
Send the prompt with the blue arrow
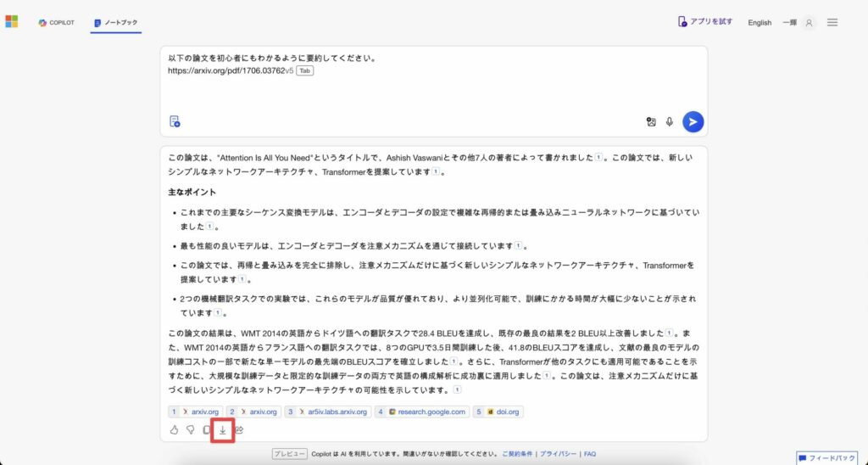click(x=693, y=122)
